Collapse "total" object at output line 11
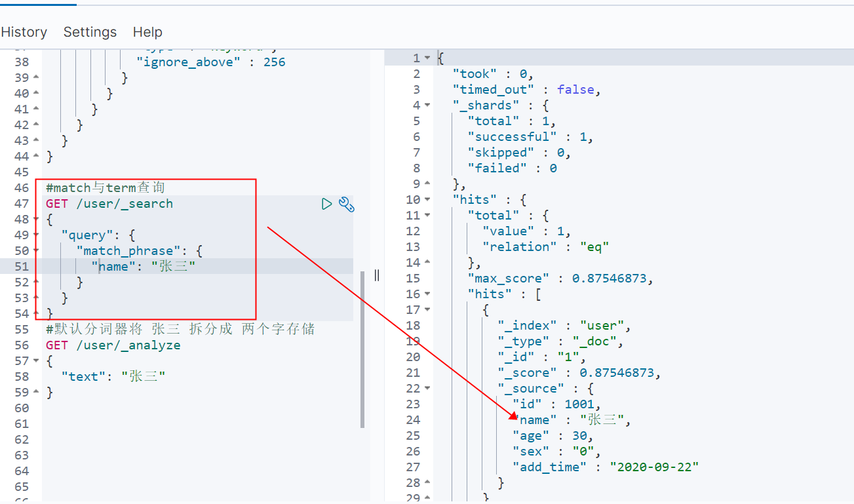This screenshot has width=854, height=504. tap(427, 216)
